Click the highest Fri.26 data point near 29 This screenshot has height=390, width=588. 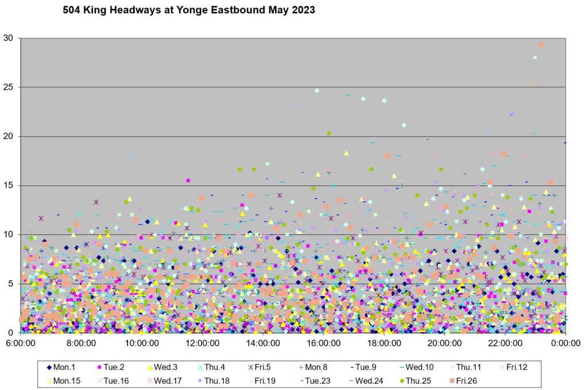pyautogui.click(x=541, y=45)
